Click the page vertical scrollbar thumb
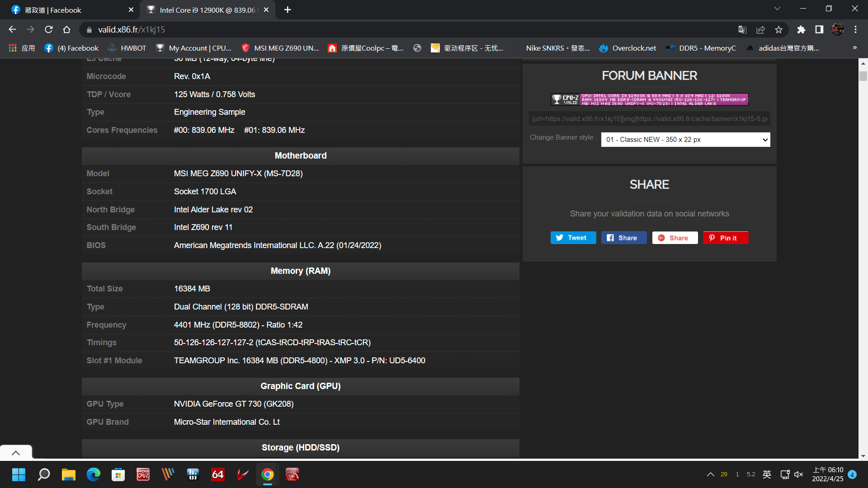 [863, 76]
